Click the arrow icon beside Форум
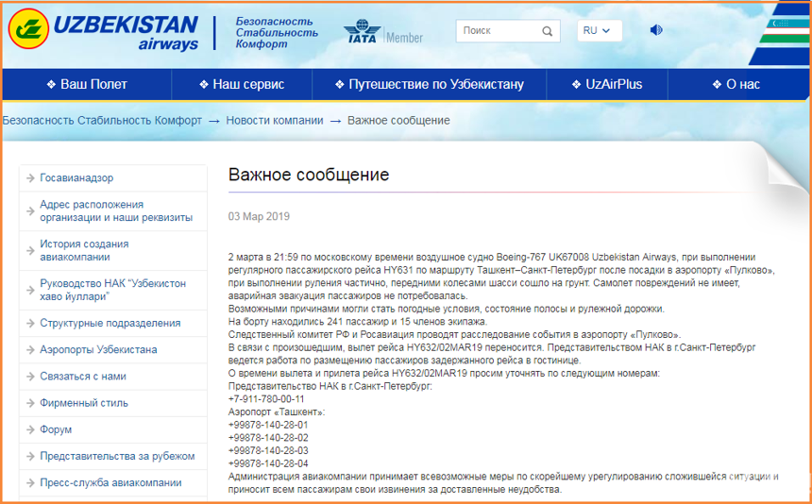The image size is (812, 504). [x=30, y=430]
